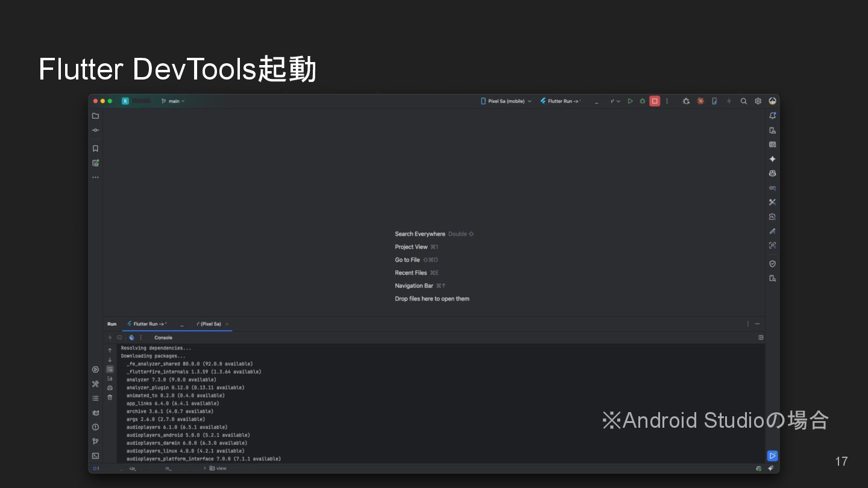
Task: Clear console with trash icon
Action: pyautogui.click(x=110, y=397)
